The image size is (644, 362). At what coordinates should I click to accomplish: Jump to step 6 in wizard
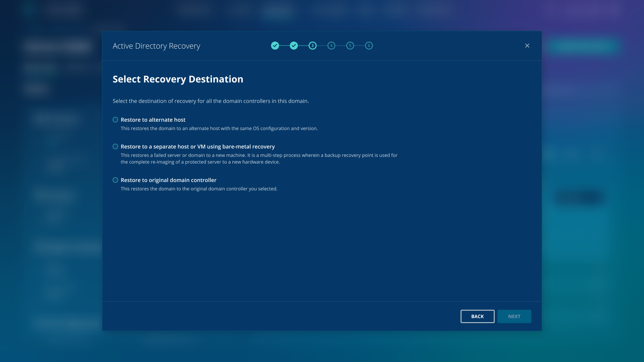[369, 46]
